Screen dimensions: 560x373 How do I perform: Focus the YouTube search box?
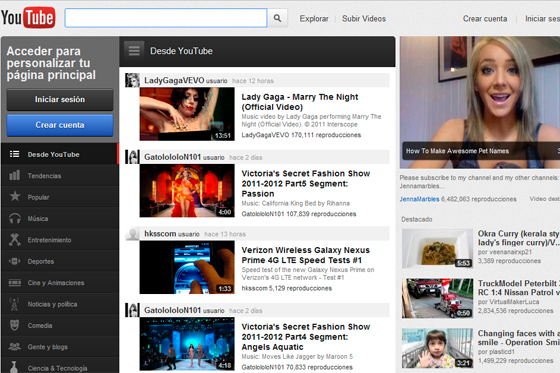166,18
